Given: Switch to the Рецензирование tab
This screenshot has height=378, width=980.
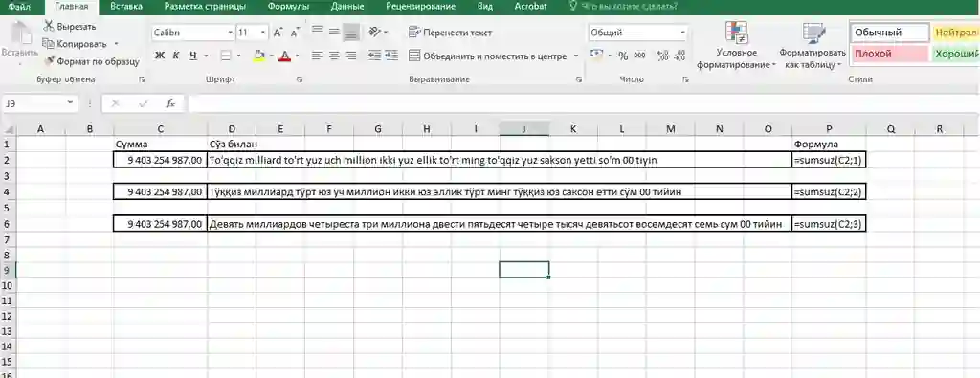Looking at the screenshot, I should click(420, 7).
